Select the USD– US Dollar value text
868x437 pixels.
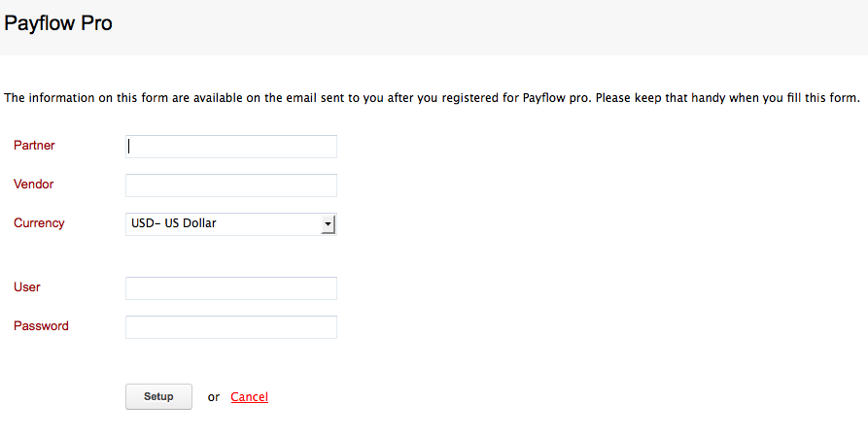point(174,224)
